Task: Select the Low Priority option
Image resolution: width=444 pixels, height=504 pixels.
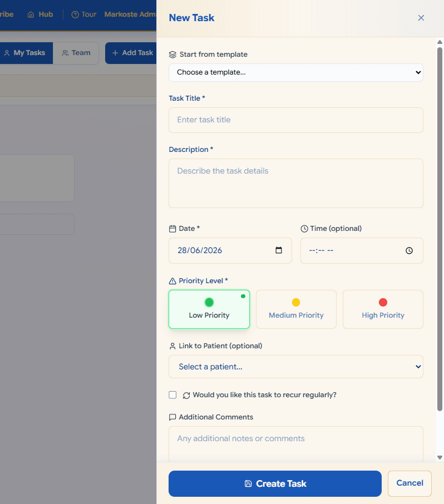Action: pyautogui.click(x=209, y=309)
